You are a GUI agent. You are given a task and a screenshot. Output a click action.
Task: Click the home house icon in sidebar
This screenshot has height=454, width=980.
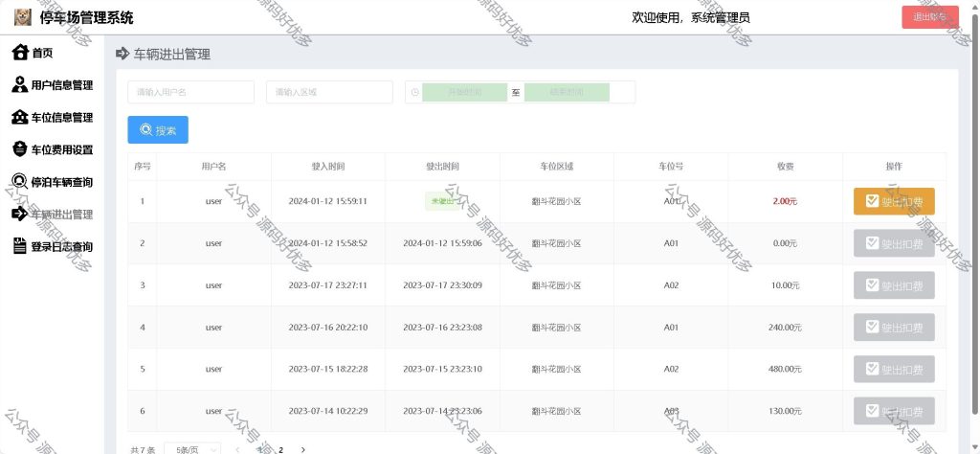(x=20, y=53)
